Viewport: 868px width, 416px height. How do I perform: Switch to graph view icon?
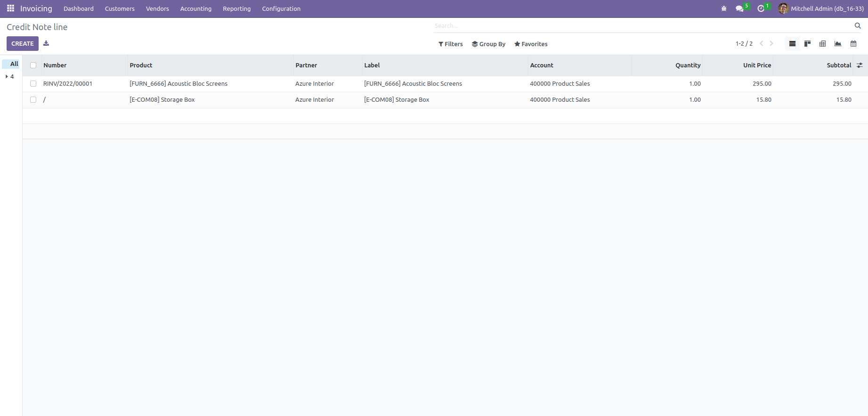[838, 44]
